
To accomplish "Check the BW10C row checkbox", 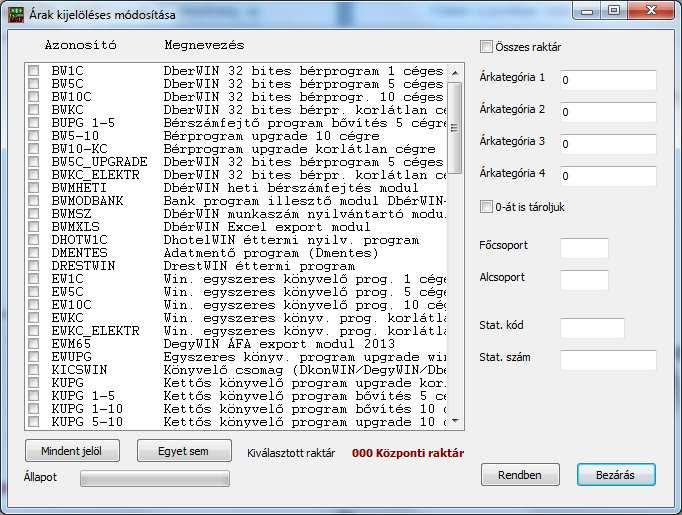I will pyautogui.click(x=33, y=97).
